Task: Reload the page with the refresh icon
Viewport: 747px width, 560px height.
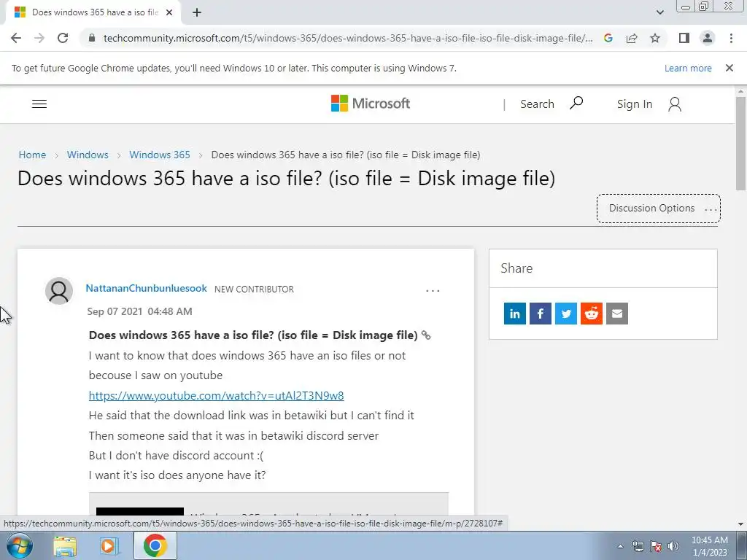Action: 63,38
